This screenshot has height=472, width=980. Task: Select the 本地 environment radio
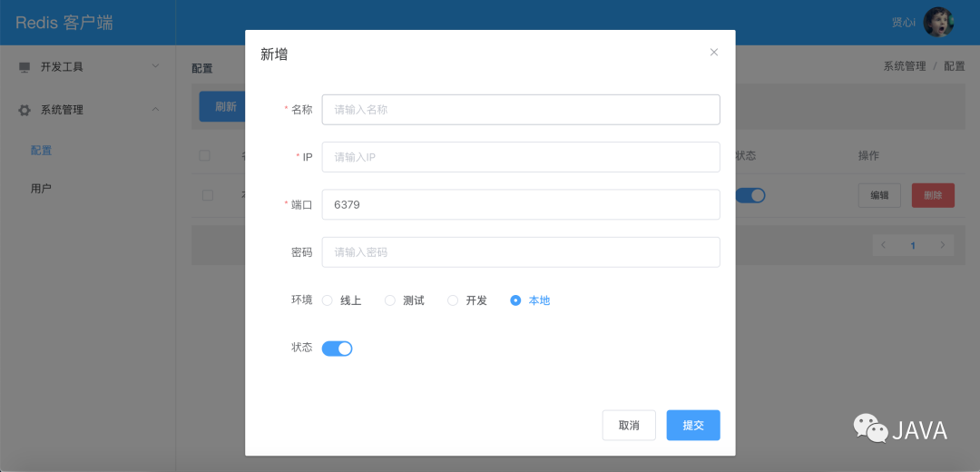tap(515, 300)
